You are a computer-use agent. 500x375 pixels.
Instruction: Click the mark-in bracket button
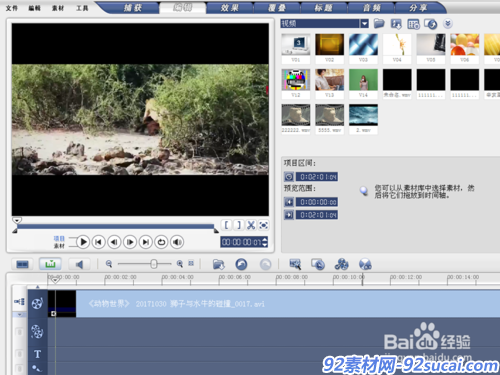[x=226, y=225]
